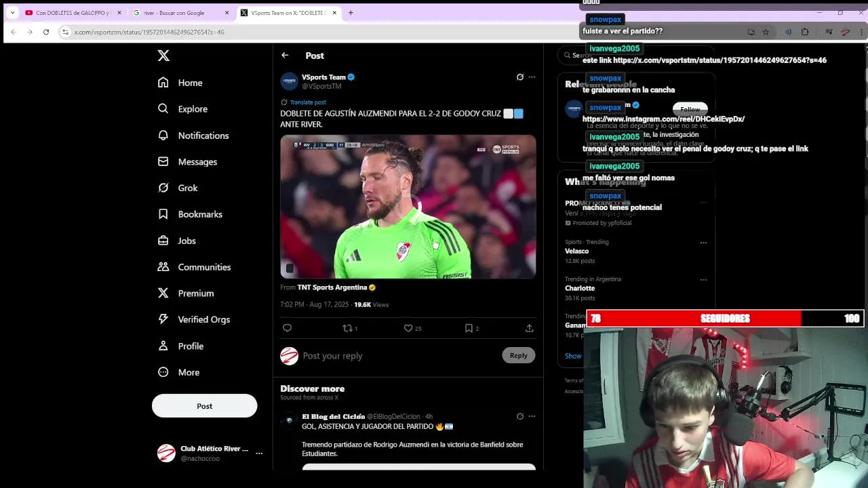Switch to river - Buscar con Google tab

pos(180,13)
